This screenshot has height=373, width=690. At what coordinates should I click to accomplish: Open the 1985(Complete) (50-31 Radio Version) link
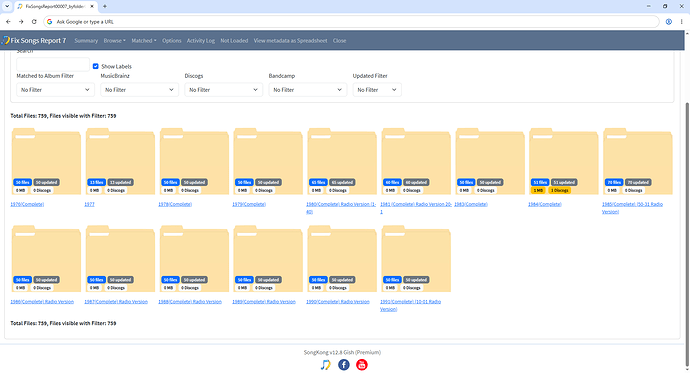click(632, 208)
